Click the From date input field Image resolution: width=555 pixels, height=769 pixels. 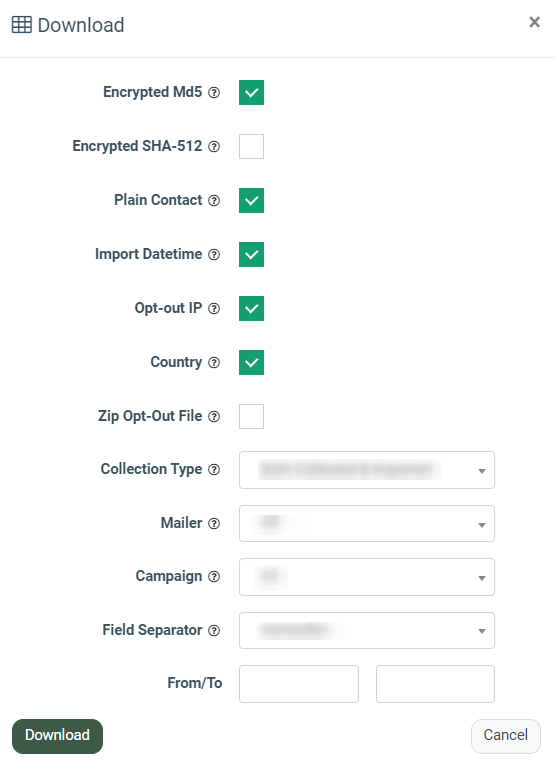click(x=299, y=684)
